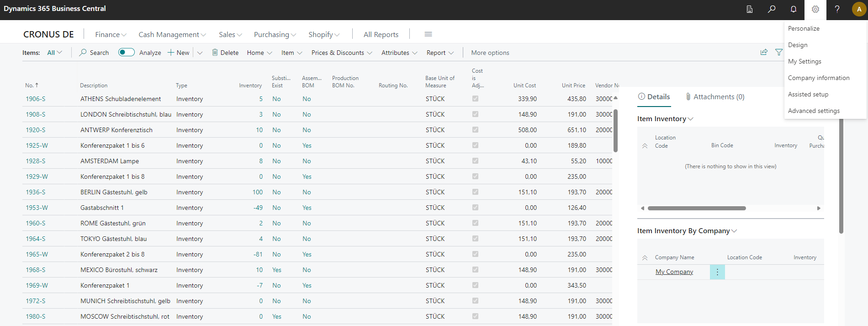Viewport: 868px width, 326px height.
Task: Click the Share icon on action bar
Action: coord(764,52)
